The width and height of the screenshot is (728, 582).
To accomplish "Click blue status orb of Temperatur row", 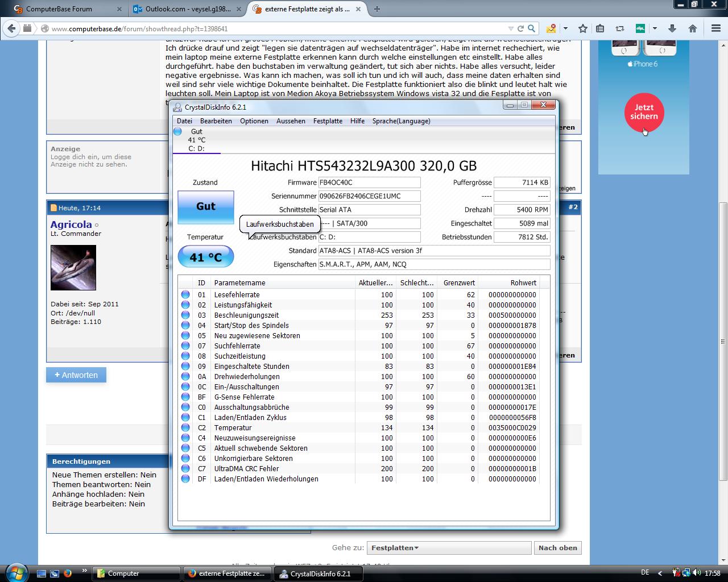I will coord(185,427).
